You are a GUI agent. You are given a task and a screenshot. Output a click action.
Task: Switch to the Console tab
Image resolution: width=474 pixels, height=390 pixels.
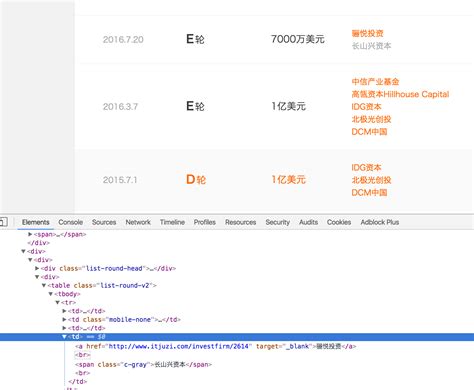[70, 222]
